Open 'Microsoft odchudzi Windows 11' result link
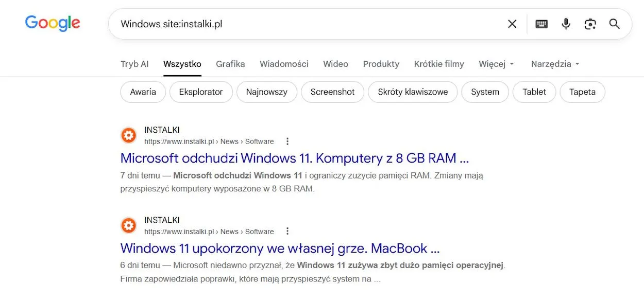 (x=295, y=157)
